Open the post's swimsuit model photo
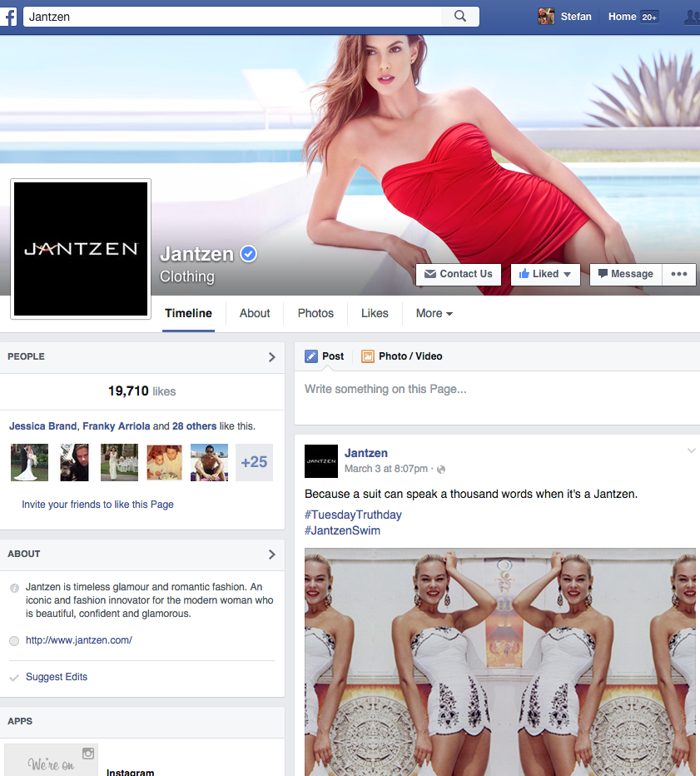The image size is (700, 776). point(500,662)
